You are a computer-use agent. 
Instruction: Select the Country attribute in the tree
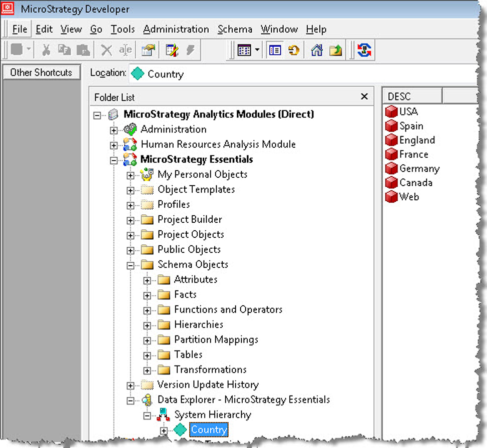coord(209,429)
